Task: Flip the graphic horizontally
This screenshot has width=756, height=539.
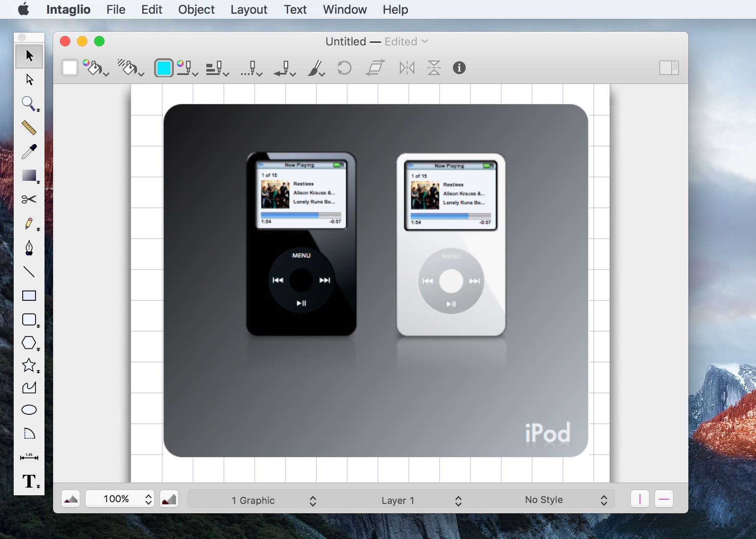Action: point(407,68)
